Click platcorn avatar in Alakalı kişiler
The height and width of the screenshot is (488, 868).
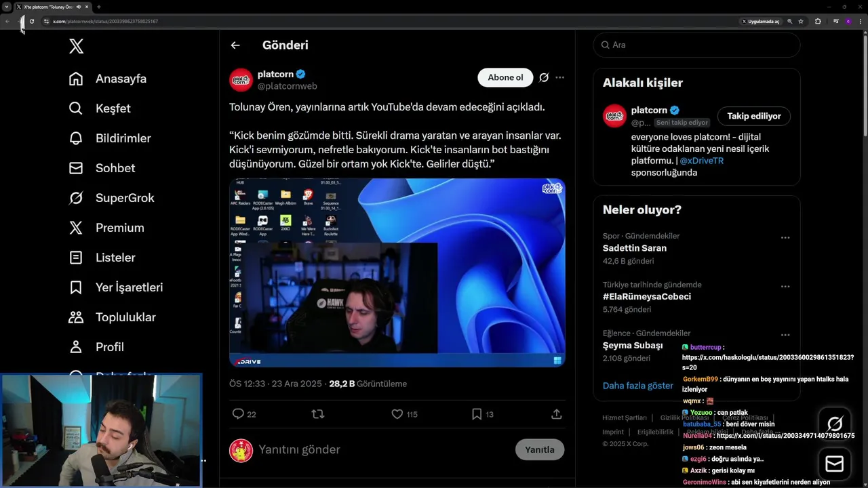coord(615,116)
